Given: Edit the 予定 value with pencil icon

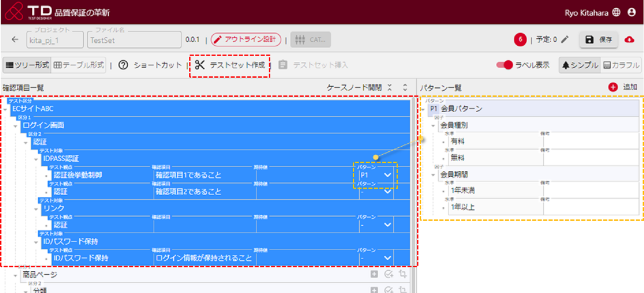Looking at the screenshot, I should point(565,40).
